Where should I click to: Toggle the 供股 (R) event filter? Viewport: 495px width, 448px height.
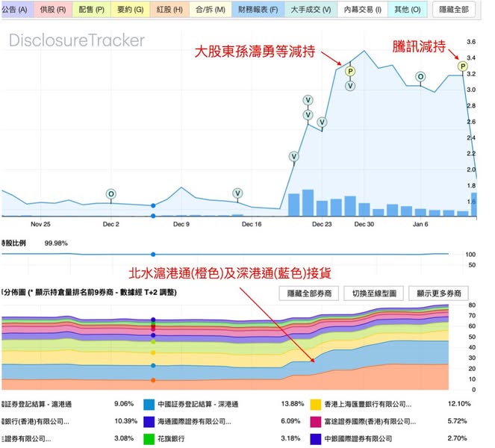53,10
